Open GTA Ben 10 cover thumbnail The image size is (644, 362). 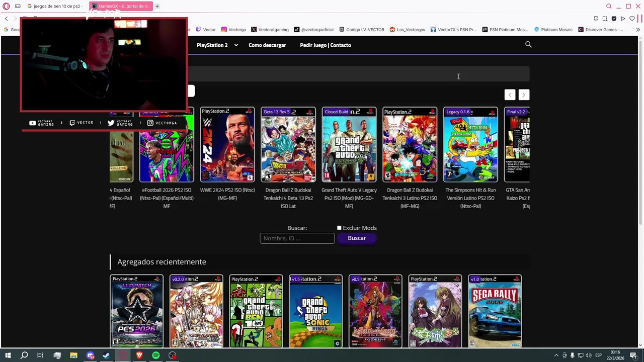click(x=256, y=311)
